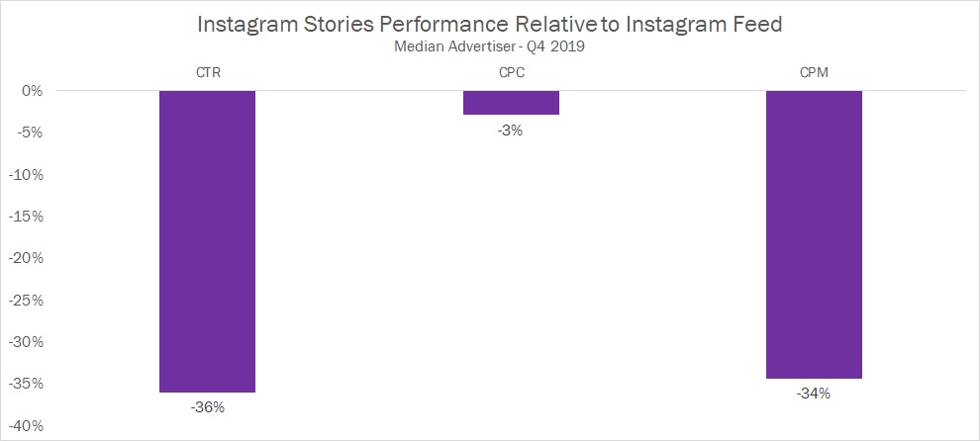
Task: Click the -34% data label
Action: coord(814,393)
